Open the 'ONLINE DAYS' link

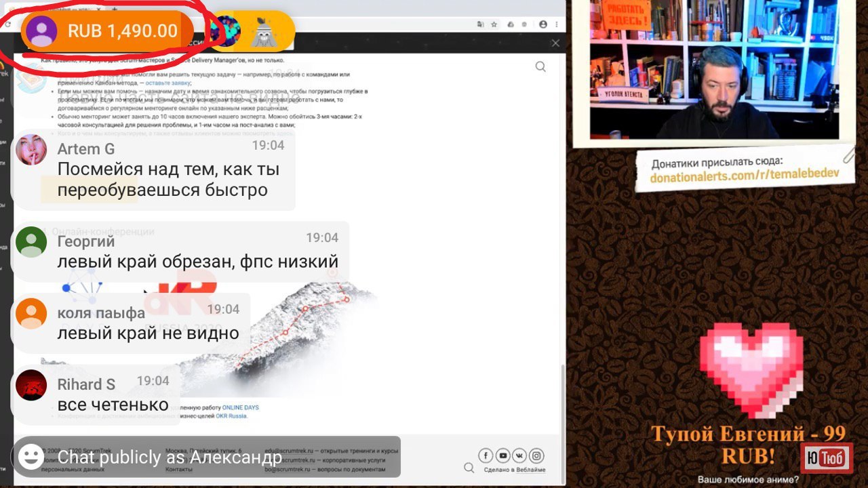click(241, 407)
